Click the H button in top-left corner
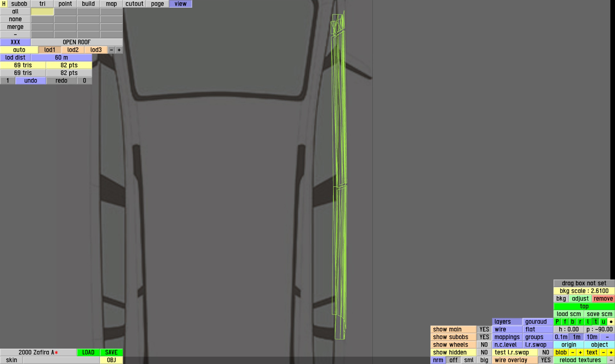615x364 pixels. tap(4, 4)
